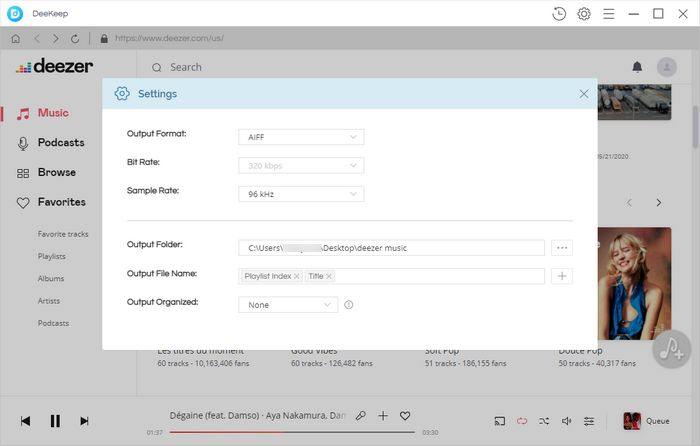Go to Playlists under Favorites
The height and width of the screenshot is (446, 700).
52,256
